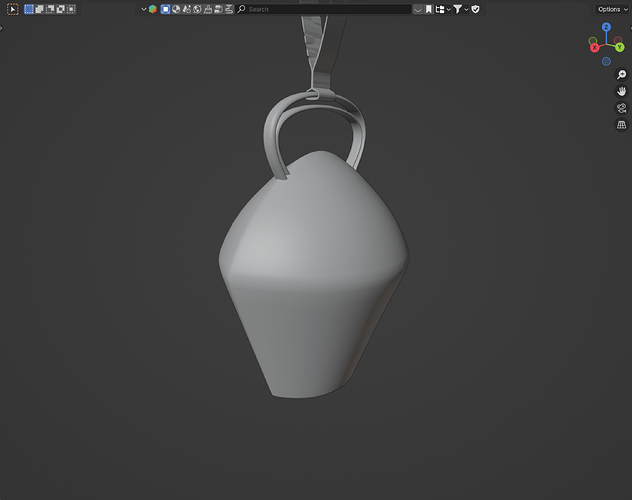Choose the Invert selection mode
Viewport: 632px width, 500px height.
coord(60,9)
